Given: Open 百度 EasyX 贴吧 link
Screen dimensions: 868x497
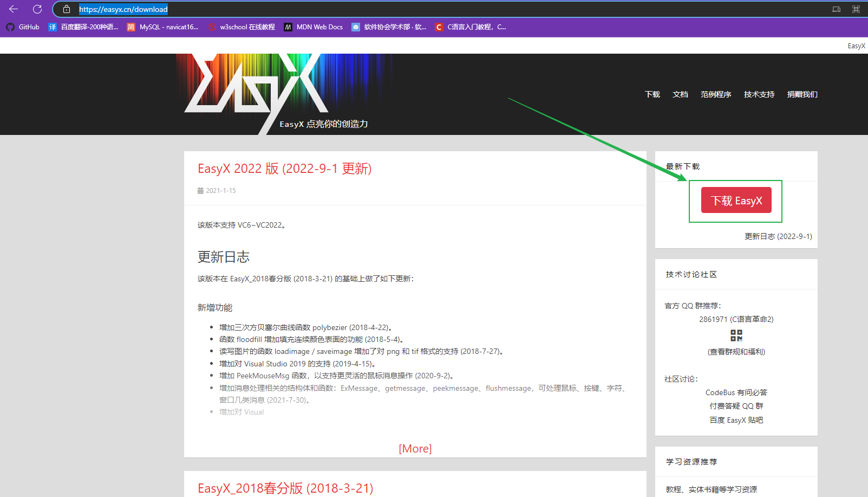Looking at the screenshot, I should pyautogui.click(x=736, y=420).
